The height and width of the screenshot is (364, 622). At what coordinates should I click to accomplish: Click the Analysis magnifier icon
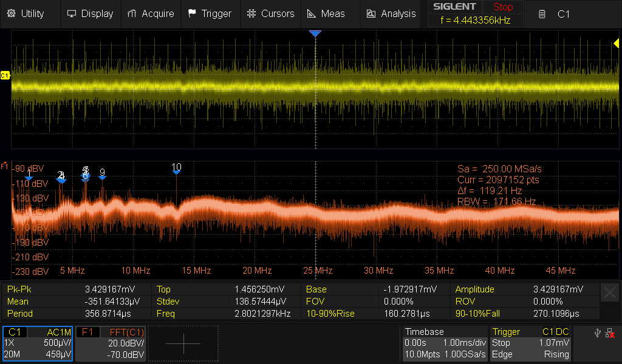point(371,13)
